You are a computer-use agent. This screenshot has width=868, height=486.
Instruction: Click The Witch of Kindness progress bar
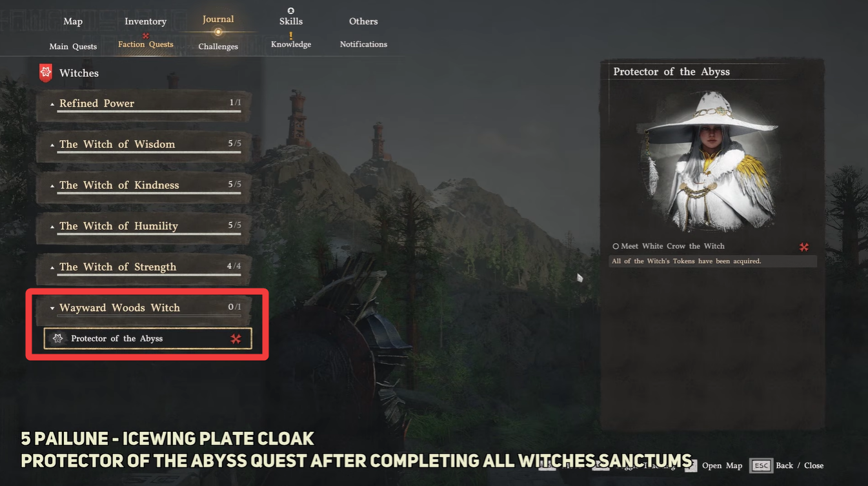149,193
